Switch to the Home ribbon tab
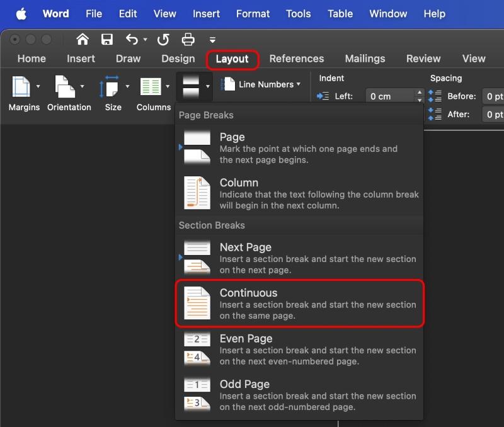The width and height of the screenshot is (504, 427). [31, 59]
